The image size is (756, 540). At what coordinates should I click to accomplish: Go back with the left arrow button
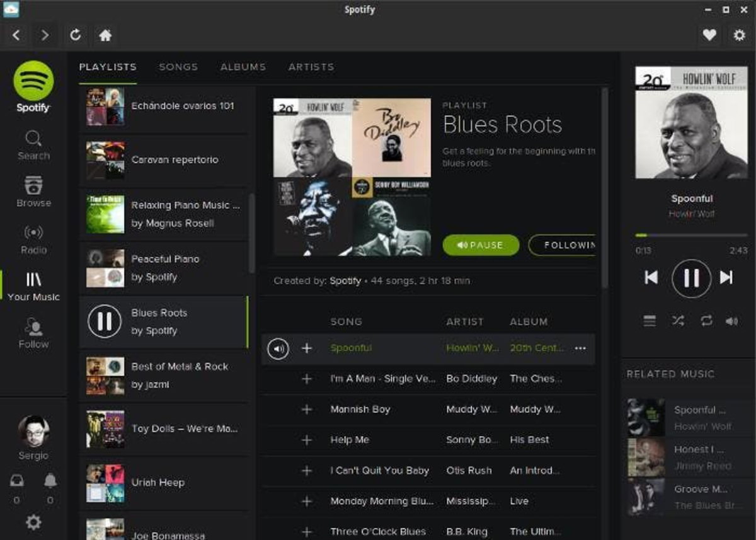tap(16, 35)
